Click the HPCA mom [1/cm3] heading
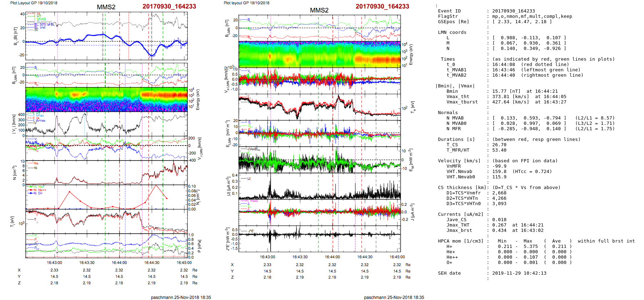 tap(461, 241)
